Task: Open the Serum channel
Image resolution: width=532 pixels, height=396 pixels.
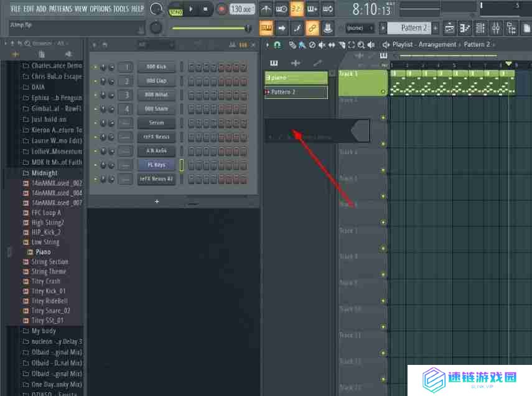Action: point(156,122)
